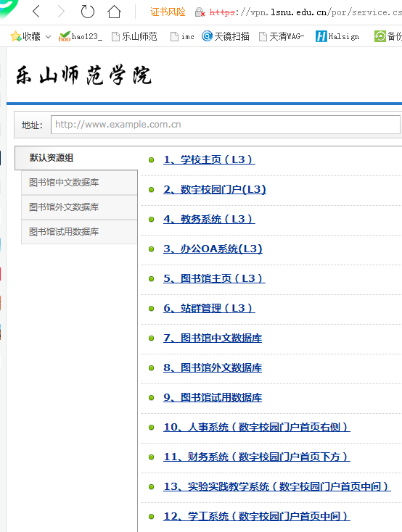Open the favorites star icon
Image resolution: width=402 pixels, height=532 pixels.
click(x=16, y=36)
